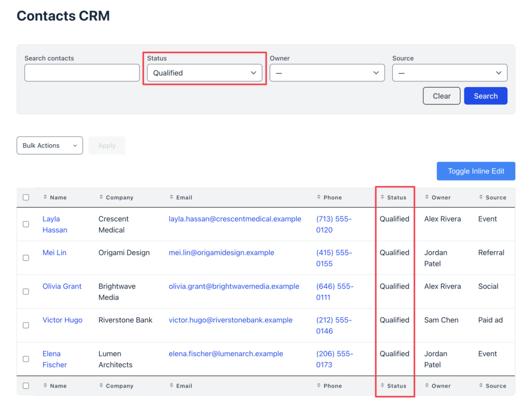Click footer Phone column sort icon

[318, 385]
